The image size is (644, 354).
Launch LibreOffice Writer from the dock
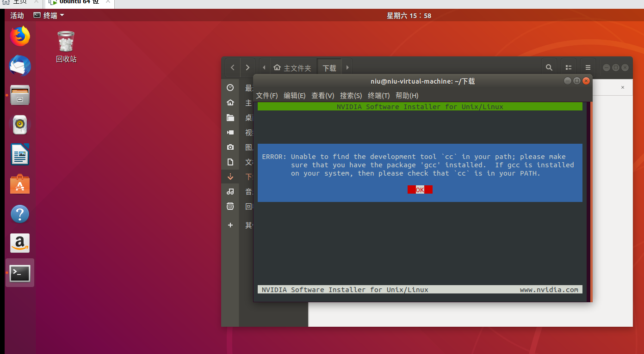20,154
